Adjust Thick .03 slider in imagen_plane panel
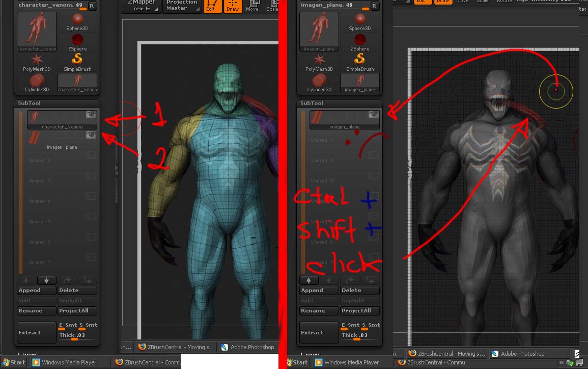Image resolution: width=588 pixels, height=369 pixels. [360, 336]
